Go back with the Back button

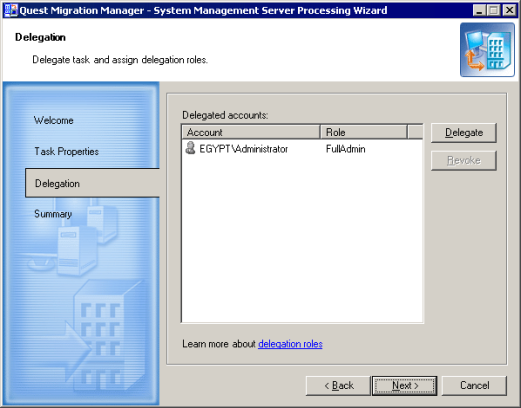click(x=338, y=386)
